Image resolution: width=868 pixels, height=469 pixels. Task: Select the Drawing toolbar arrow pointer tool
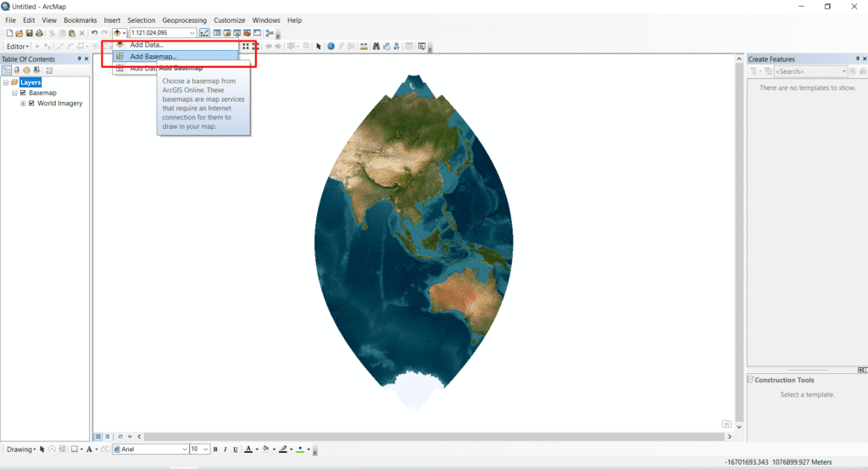(x=42, y=449)
